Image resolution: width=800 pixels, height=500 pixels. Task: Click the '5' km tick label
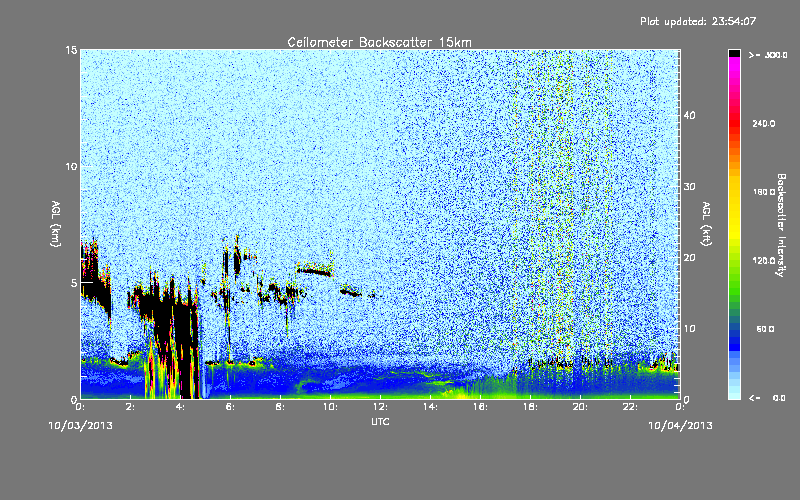[74, 283]
